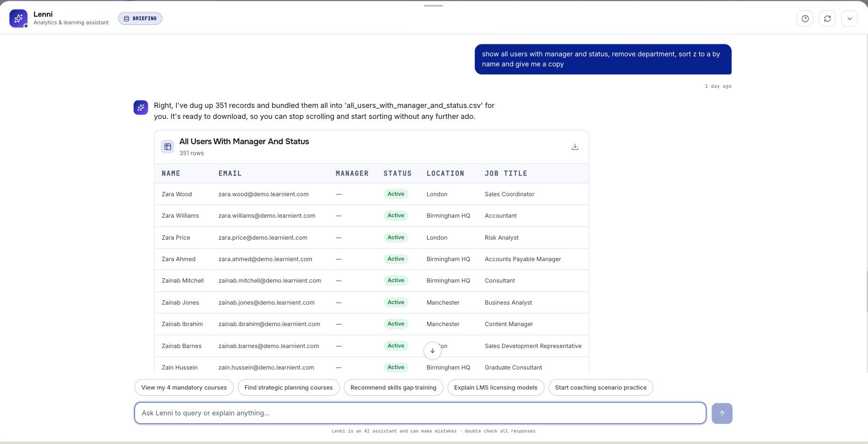Click the STATUS column header

tap(397, 173)
